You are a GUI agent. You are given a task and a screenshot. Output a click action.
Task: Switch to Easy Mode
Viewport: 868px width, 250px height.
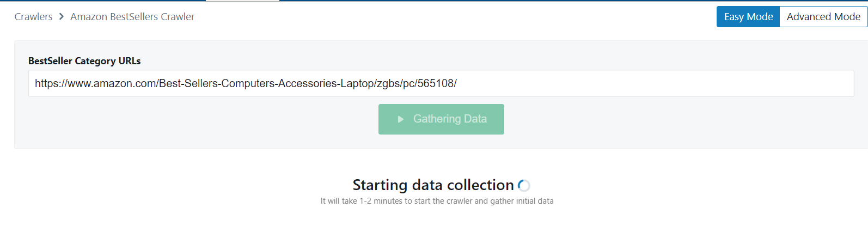748,17
